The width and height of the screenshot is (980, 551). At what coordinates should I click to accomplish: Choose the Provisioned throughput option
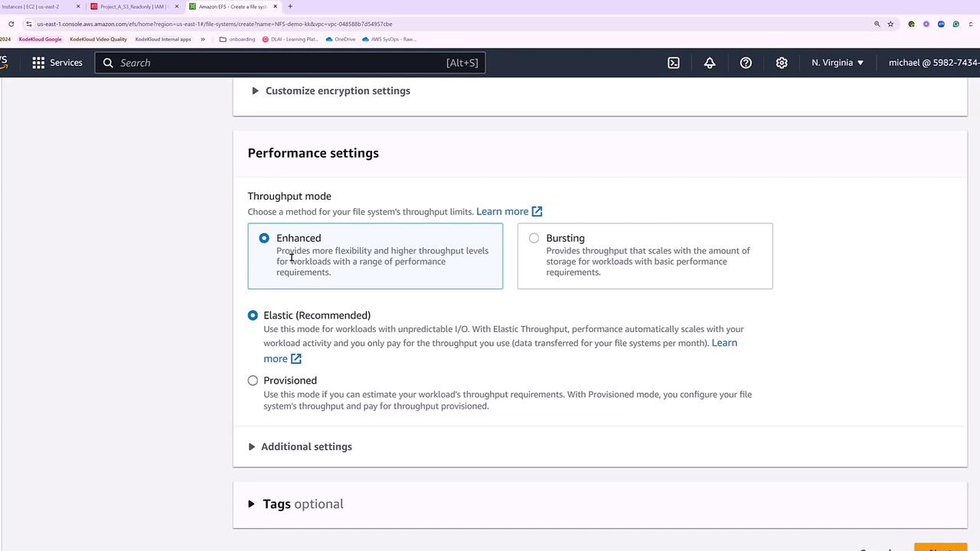(253, 380)
